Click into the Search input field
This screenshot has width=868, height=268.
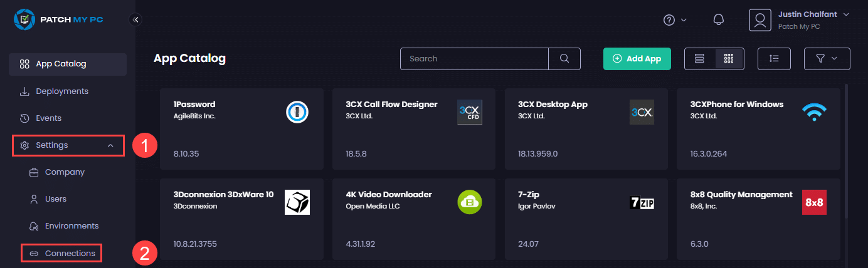pos(474,59)
